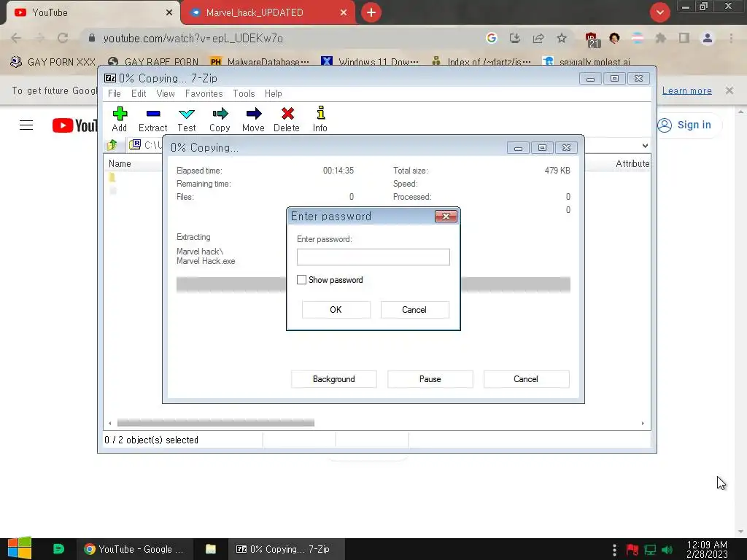Click the red flag tray icon

click(x=632, y=550)
